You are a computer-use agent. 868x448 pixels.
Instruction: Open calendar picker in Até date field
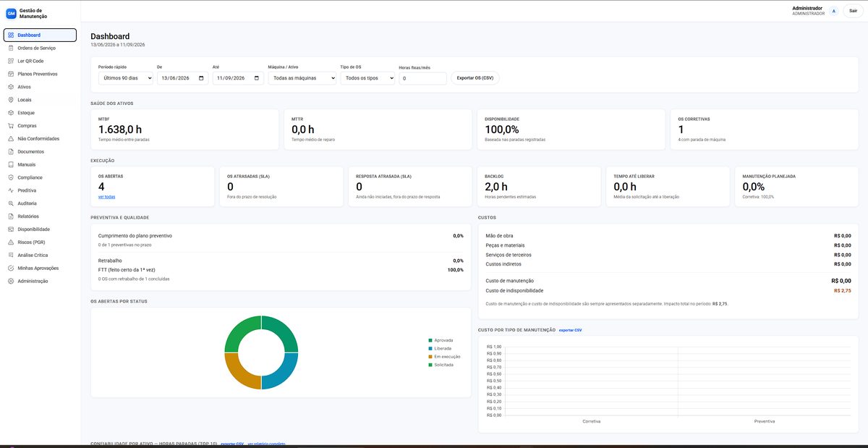click(x=257, y=78)
